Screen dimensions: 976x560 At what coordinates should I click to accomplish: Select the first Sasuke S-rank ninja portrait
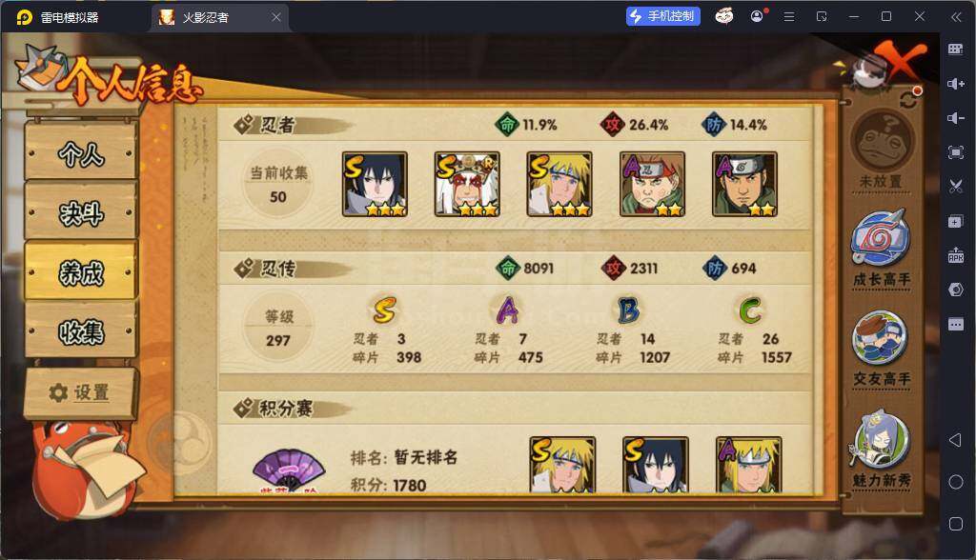coord(375,184)
